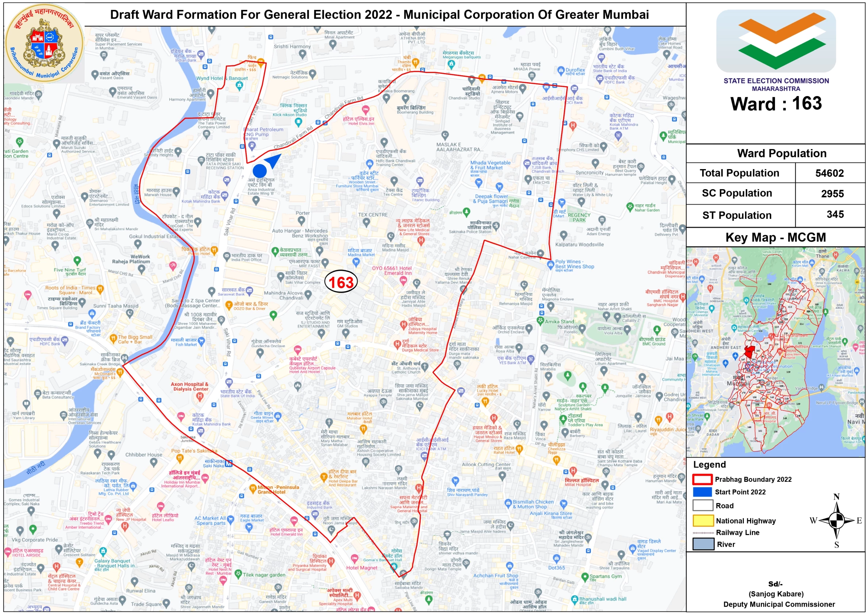Click the Total Population value 54602

829,173
